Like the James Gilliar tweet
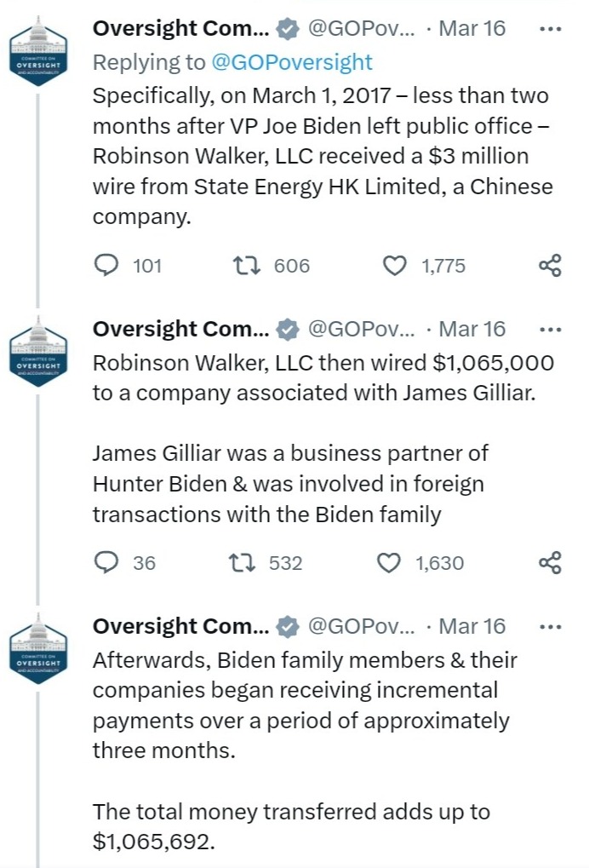This screenshot has height=868, width=589. coord(389,562)
